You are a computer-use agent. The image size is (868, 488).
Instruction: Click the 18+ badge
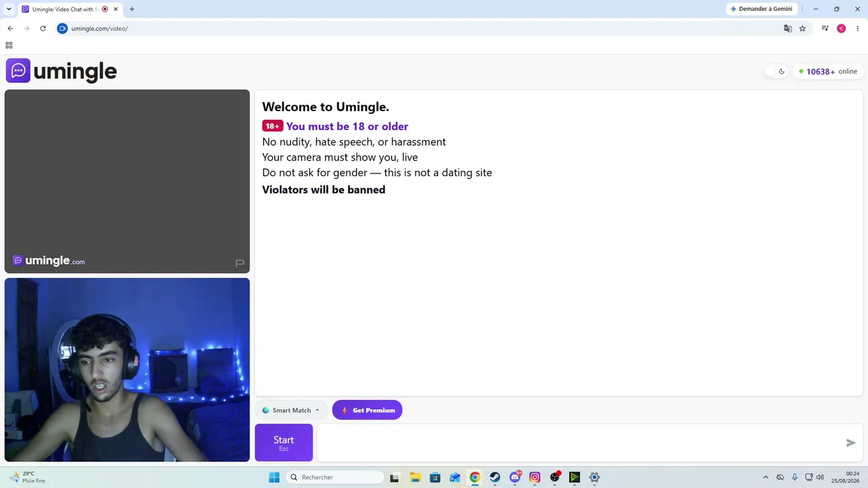(x=273, y=126)
